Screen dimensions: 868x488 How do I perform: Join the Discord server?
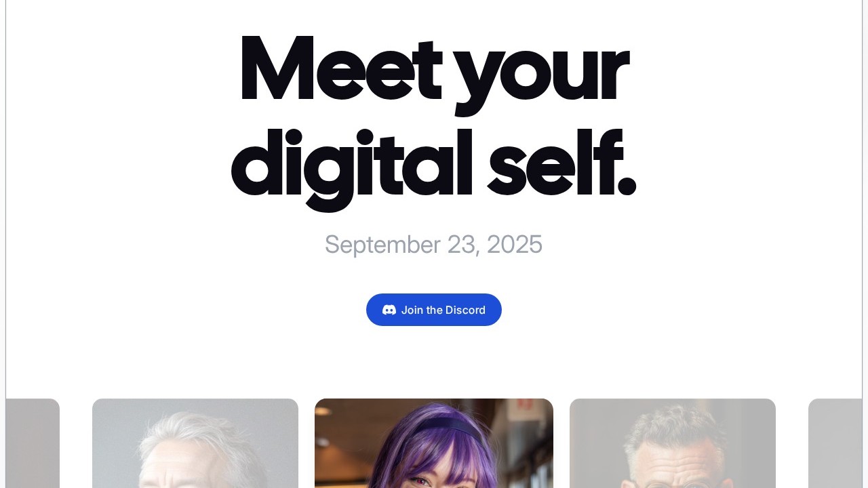coord(434,310)
